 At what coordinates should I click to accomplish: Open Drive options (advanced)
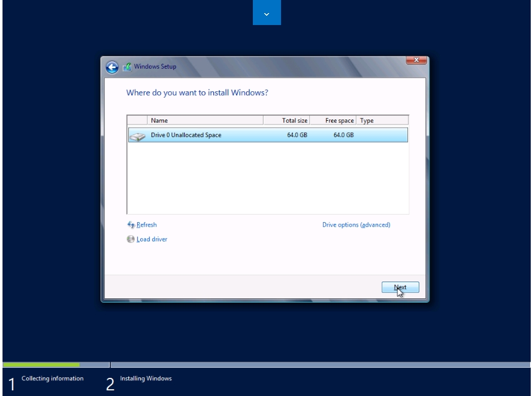tap(356, 225)
